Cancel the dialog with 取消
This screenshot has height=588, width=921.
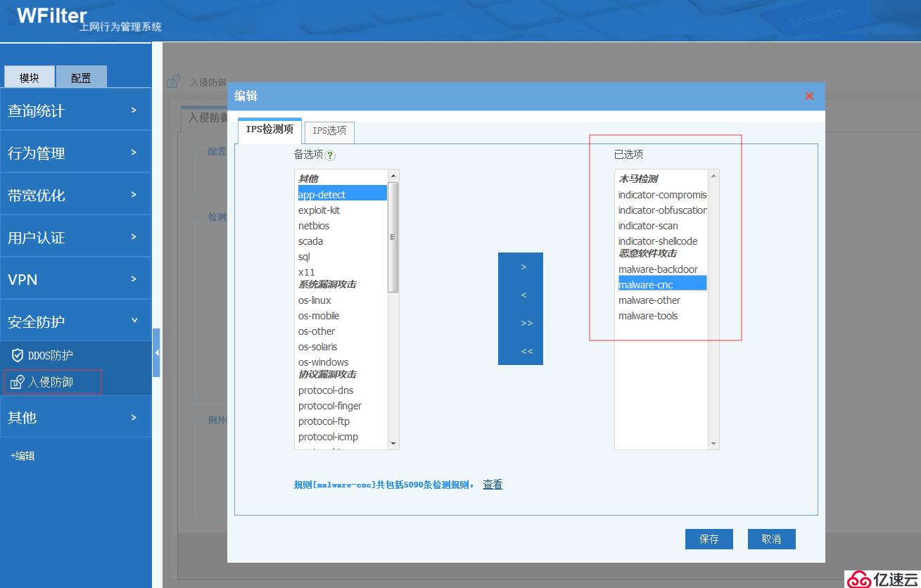[x=772, y=539]
